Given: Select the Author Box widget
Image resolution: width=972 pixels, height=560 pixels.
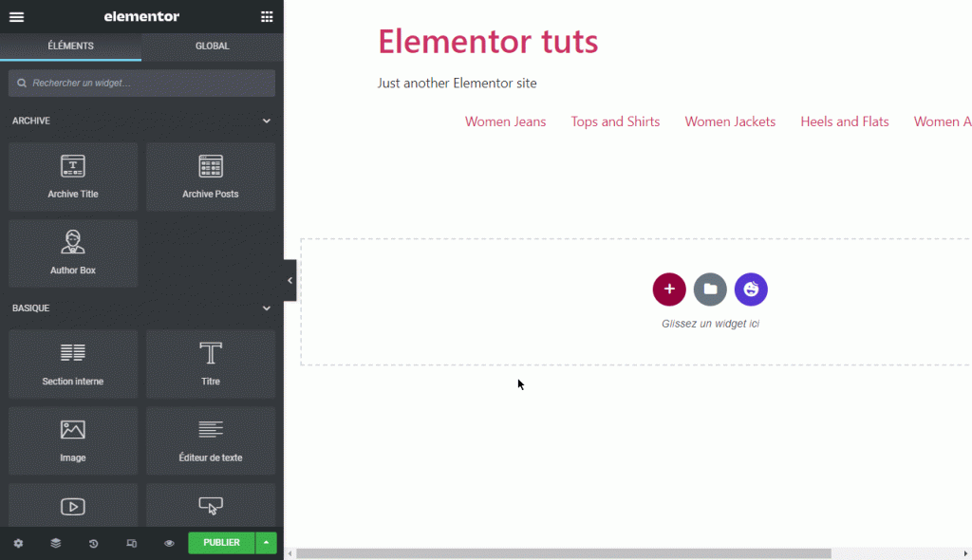Looking at the screenshot, I should point(73,253).
